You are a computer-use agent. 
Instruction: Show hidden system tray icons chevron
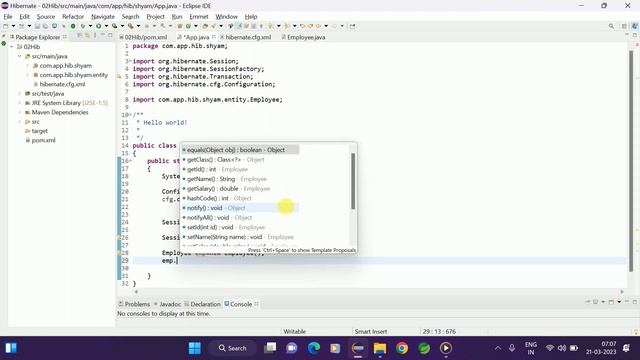pyautogui.click(x=498, y=348)
